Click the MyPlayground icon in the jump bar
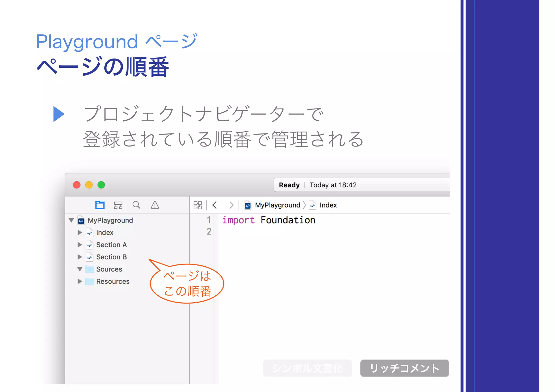555x392 pixels. 248,205
